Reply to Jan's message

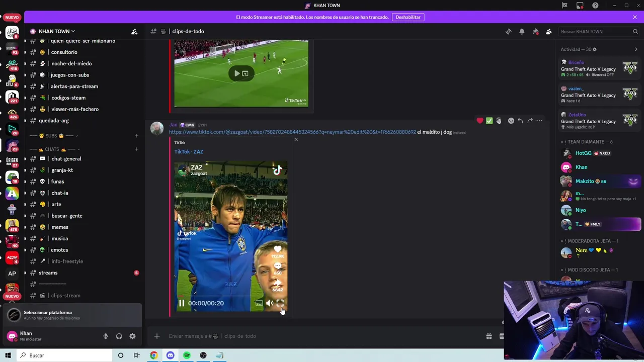tap(520, 121)
